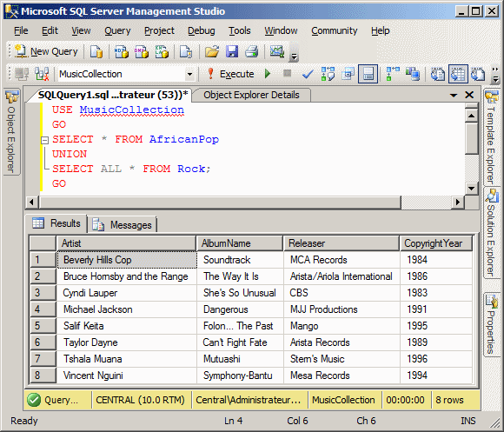This screenshot has height=432, width=504.
Task: Show the Solution Explorer side panel
Action: pyautogui.click(x=492, y=233)
